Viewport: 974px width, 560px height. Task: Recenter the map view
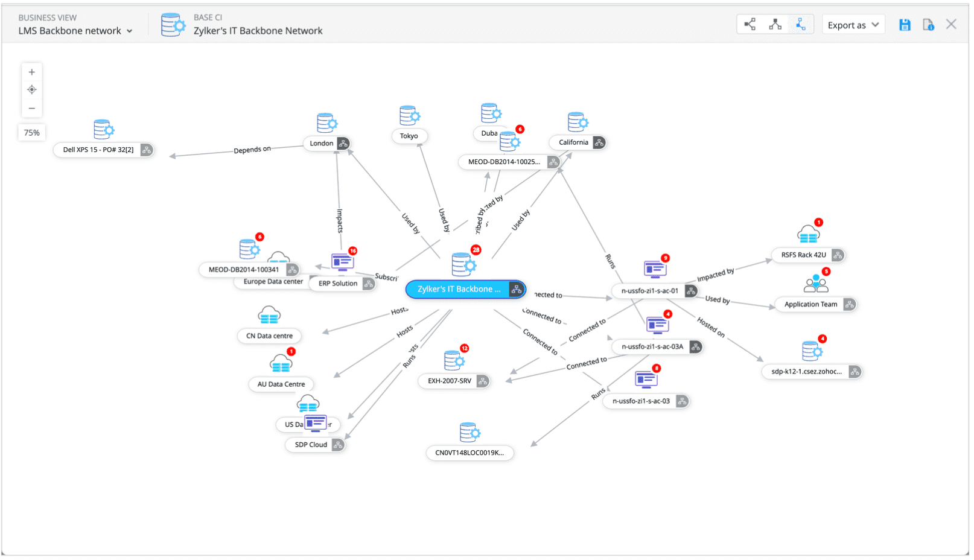32,90
